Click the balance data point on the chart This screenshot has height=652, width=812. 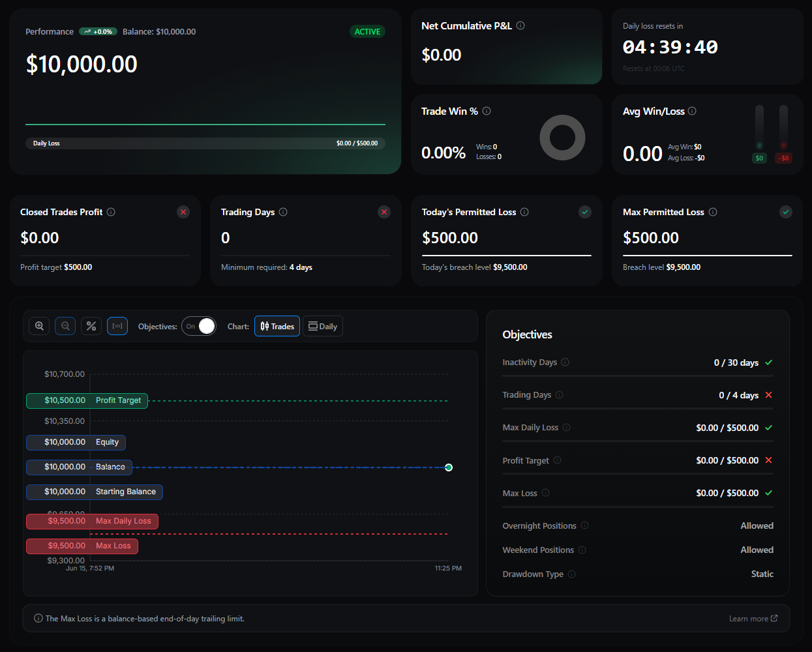click(449, 467)
